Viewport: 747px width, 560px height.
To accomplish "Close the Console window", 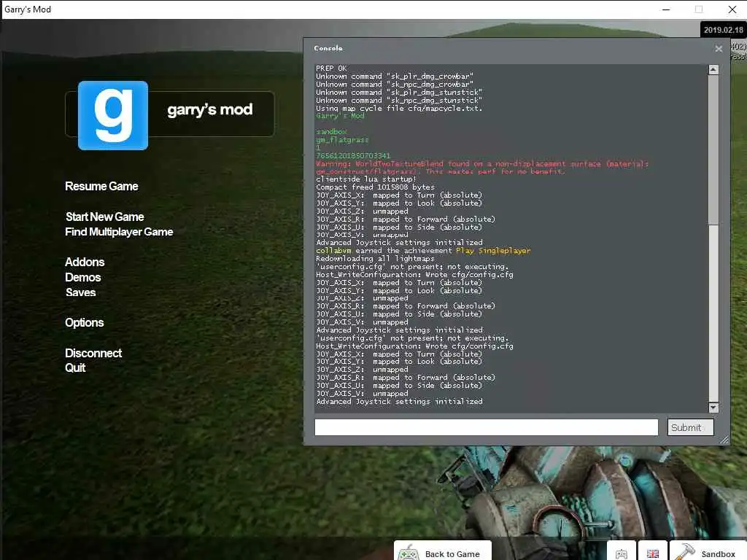I will pyautogui.click(x=719, y=49).
